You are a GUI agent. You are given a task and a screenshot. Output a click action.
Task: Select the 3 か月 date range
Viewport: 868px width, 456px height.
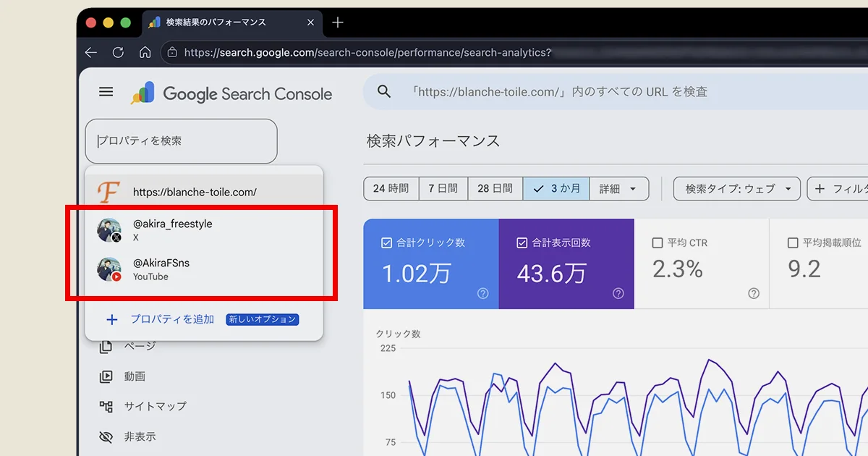[556, 189]
